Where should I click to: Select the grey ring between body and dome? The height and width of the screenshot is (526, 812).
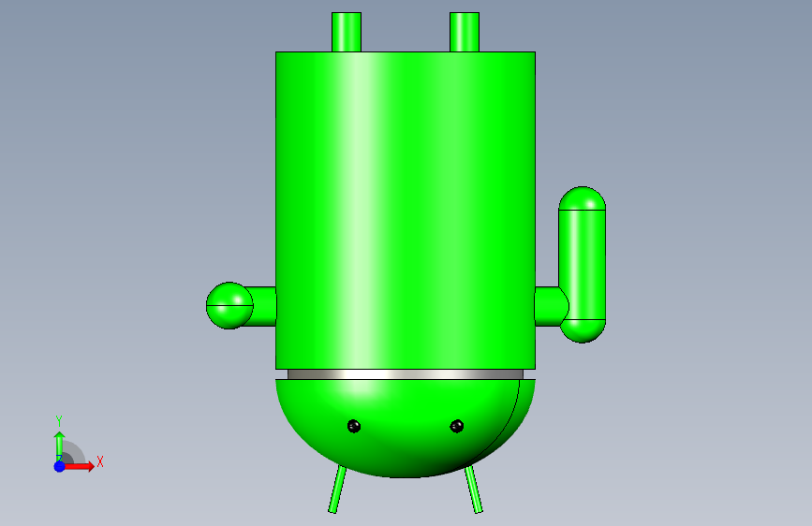click(x=405, y=374)
